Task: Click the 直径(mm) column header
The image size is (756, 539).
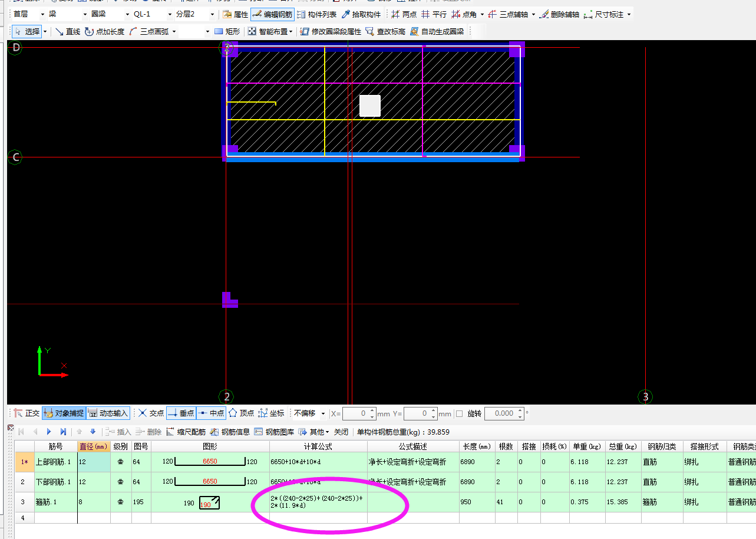Action: [x=94, y=446]
